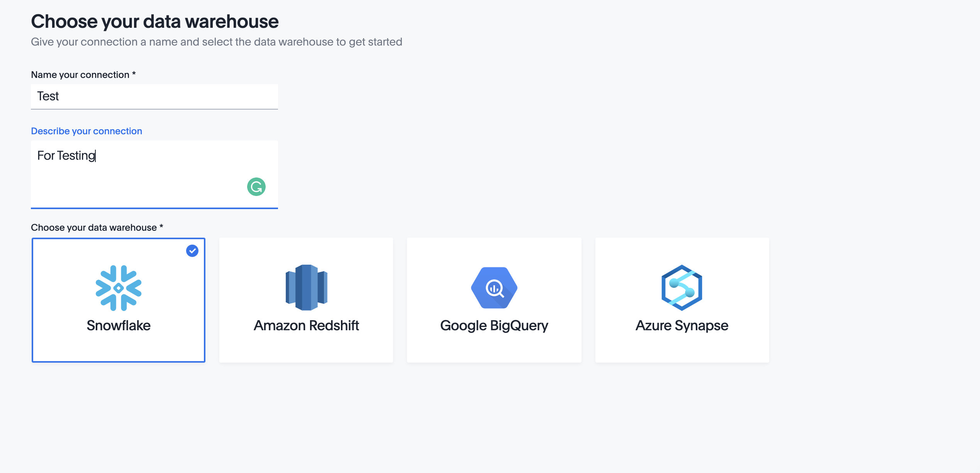Screen dimensions: 980x473
Task: Click the 'Snowflake' label text
Action: point(119,325)
